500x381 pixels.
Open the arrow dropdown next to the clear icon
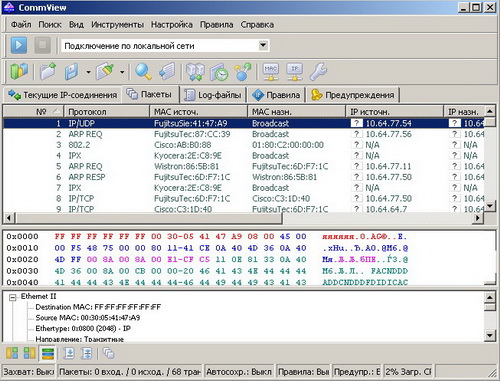[122, 72]
